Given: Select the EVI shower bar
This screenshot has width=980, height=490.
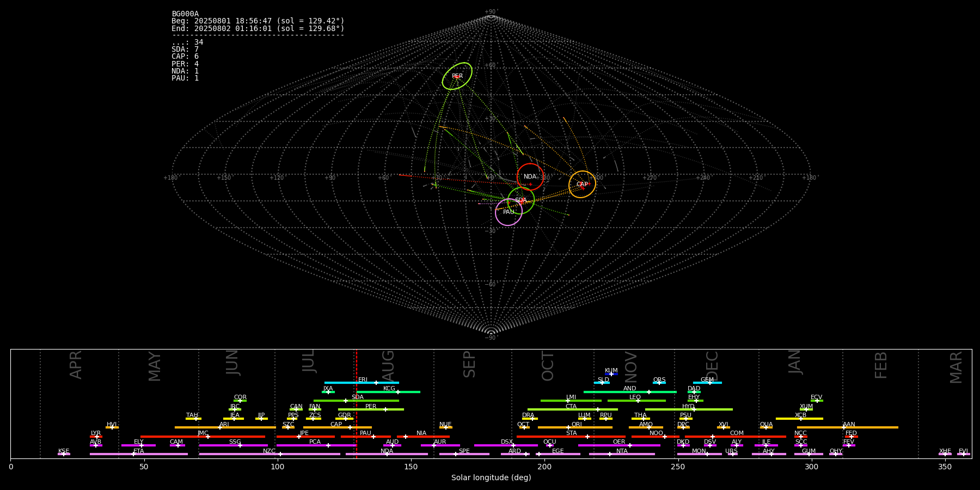Looking at the screenshot, I should tap(964, 454).
